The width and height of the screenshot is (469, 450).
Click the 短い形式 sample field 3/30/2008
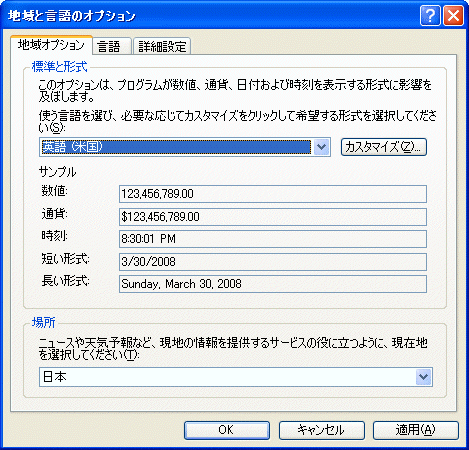(273, 262)
